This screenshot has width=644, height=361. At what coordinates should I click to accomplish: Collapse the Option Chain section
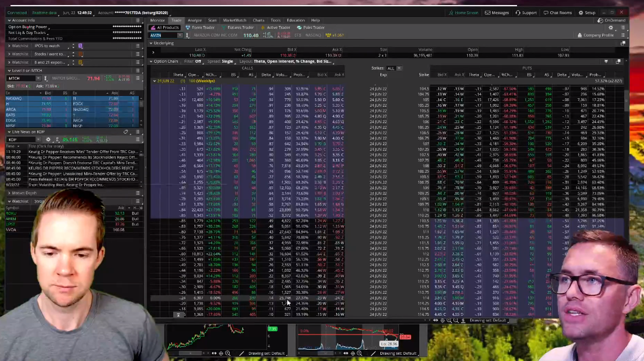pos(151,61)
